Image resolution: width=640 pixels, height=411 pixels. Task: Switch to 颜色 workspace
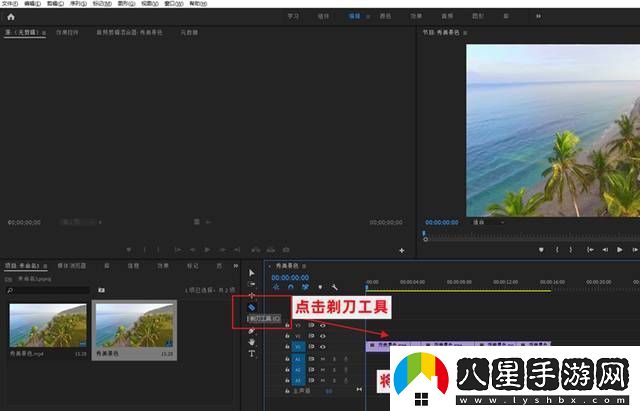click(x=385, y=16)
